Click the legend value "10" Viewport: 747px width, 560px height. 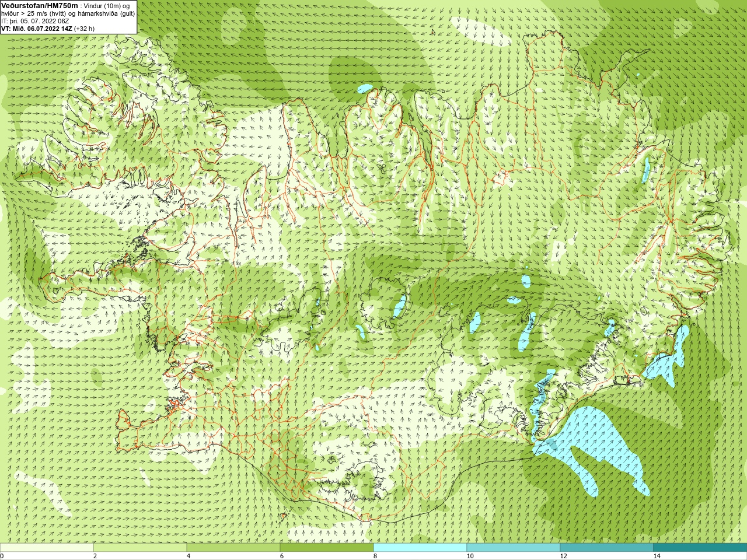[x=470, y=556]
